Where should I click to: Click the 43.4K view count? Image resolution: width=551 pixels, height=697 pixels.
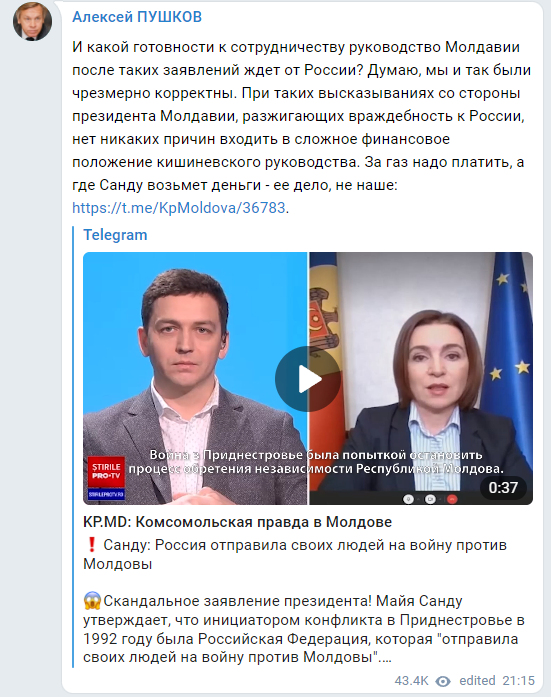click(411, 681)
